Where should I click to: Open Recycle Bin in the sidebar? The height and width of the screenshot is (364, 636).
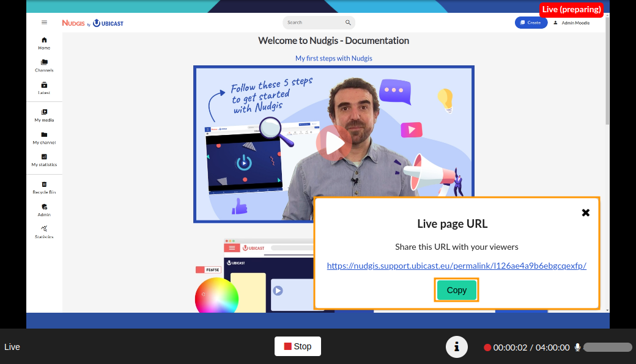pyautogui.click(x=44, y=188)
